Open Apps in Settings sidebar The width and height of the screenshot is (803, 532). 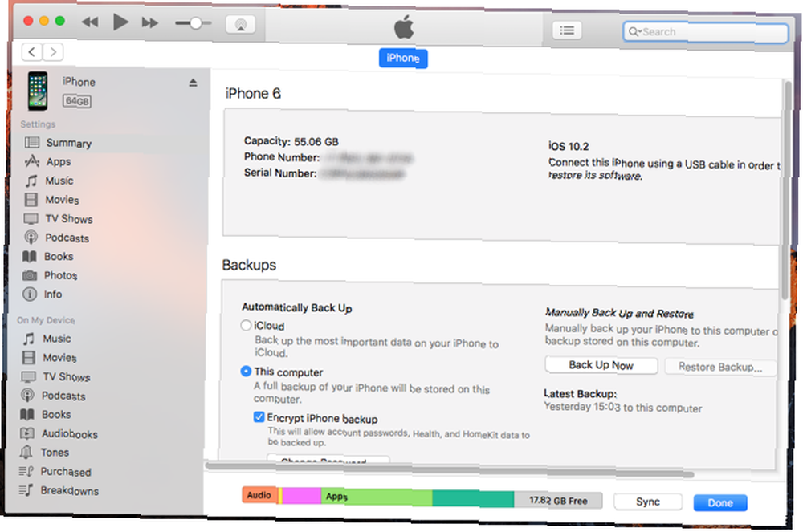click(59, 161)
